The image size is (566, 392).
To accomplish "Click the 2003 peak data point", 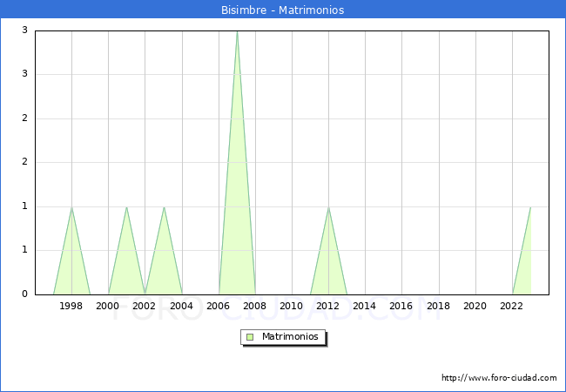I will (x=164, y=207).
